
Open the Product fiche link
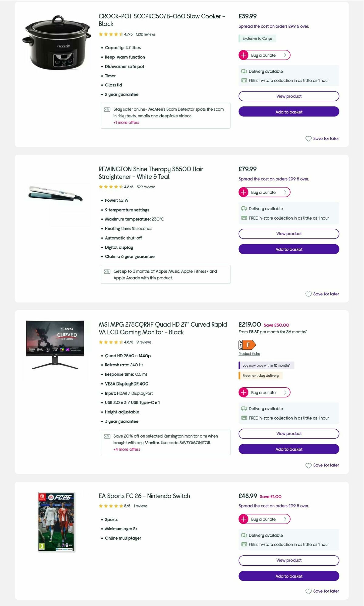(x=249, y=354)
